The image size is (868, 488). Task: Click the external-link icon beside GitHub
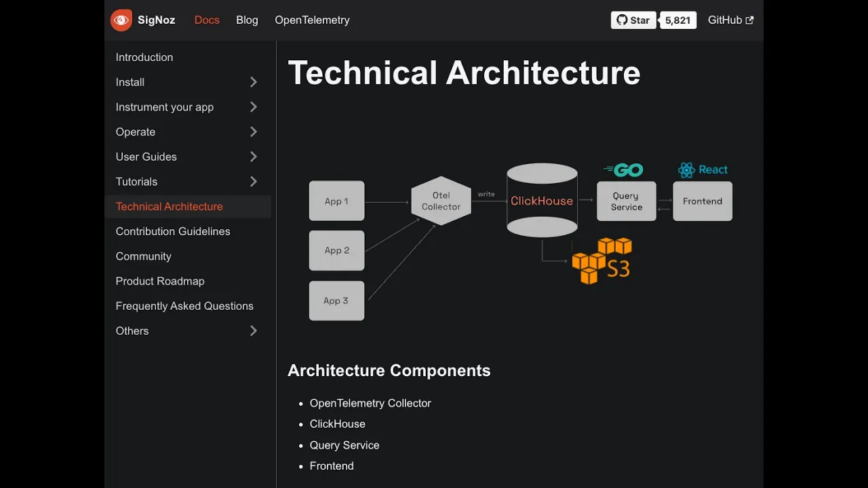click(x=749, y=20)
